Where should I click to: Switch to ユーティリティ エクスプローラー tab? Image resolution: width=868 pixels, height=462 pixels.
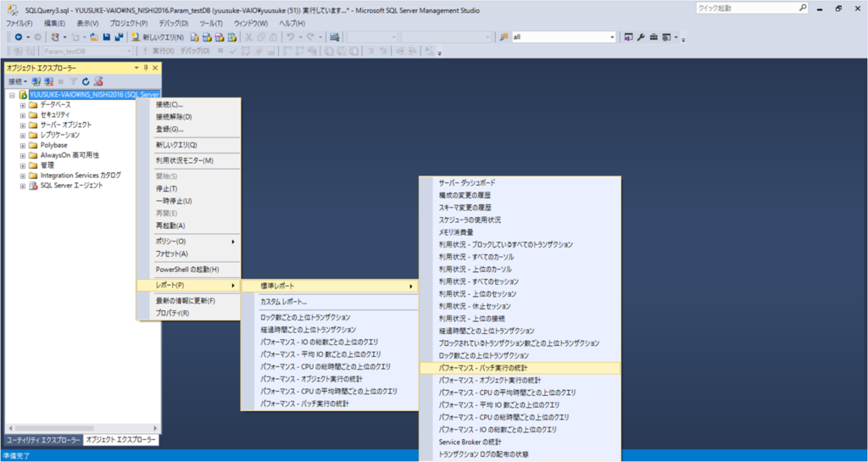[x=43, y=440]
